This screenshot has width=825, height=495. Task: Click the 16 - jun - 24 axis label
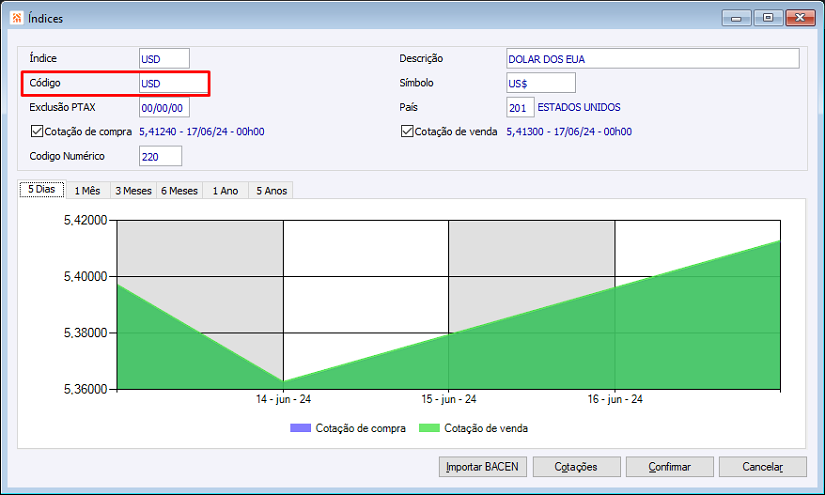coord(615,399)
